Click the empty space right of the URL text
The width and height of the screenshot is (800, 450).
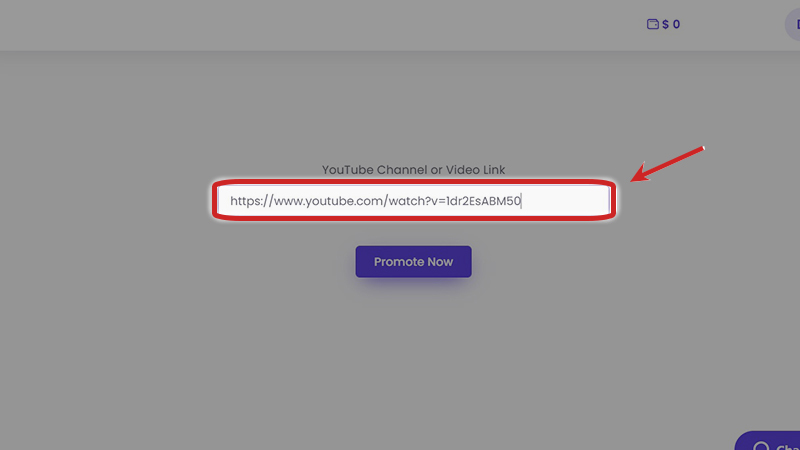coord(565,201)
